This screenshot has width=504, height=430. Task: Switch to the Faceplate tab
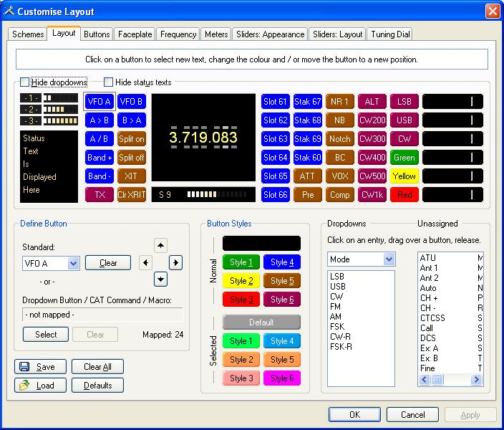135,34
